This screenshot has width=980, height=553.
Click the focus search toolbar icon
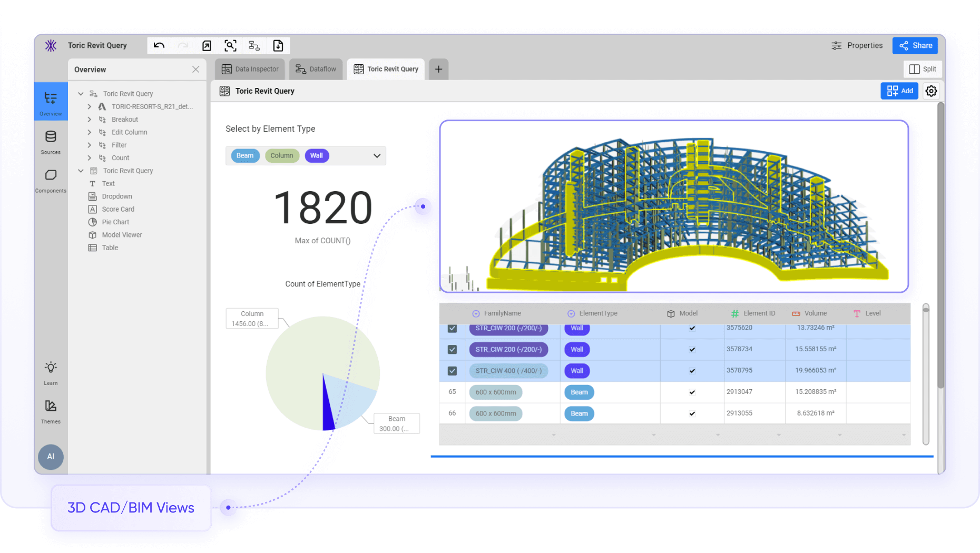[230, 45]
